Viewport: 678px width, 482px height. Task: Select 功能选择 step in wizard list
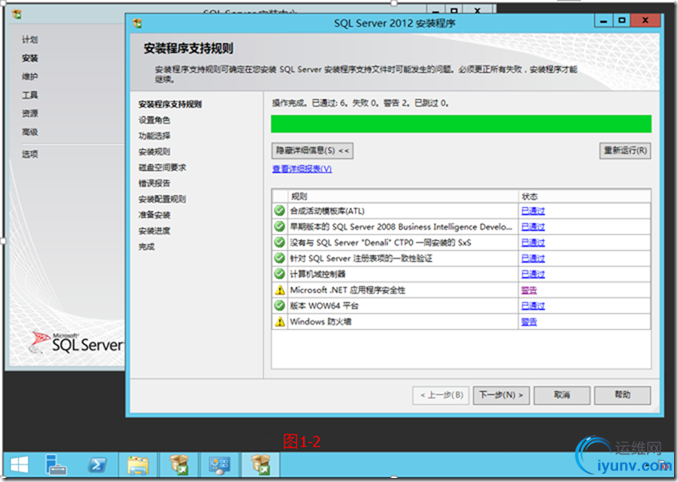[154, 136]
